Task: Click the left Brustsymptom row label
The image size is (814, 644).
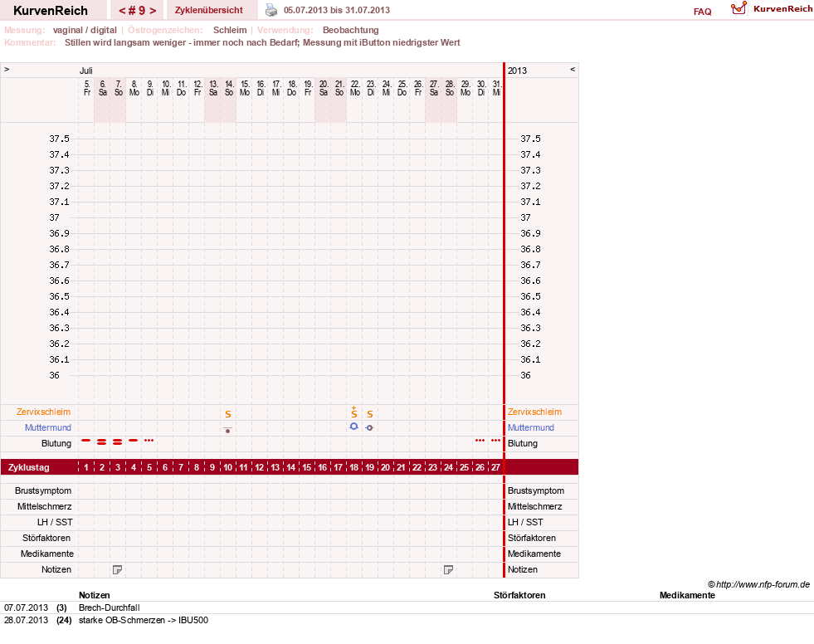Action: click(43, 490)
